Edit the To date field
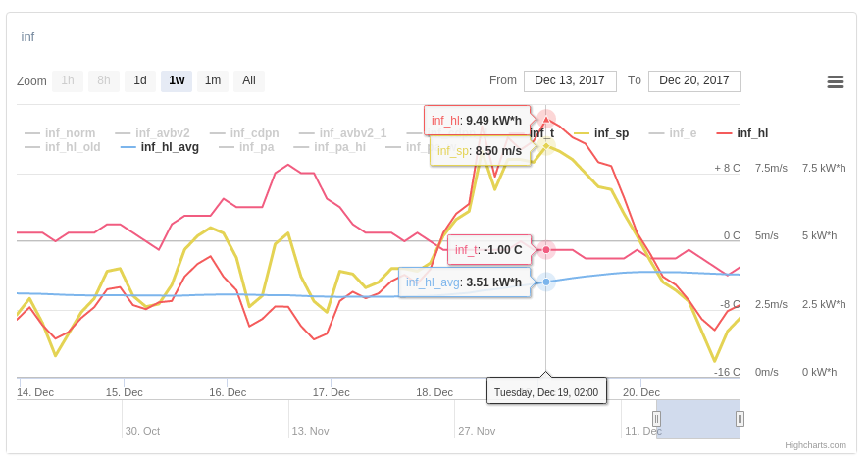The width and height of the screenshot is (868, 461). 694,80
